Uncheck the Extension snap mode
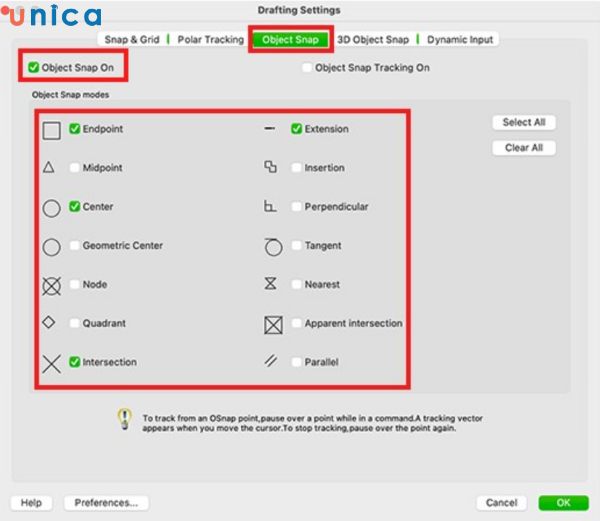 coord(297,129)
